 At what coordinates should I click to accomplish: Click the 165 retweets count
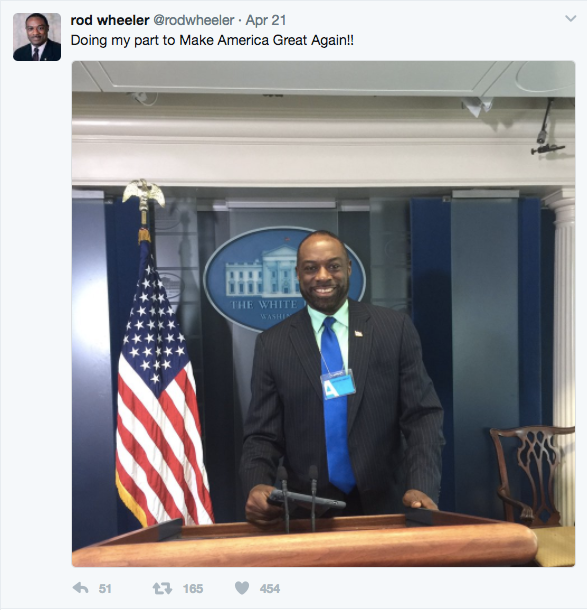[x=193, y=589]
